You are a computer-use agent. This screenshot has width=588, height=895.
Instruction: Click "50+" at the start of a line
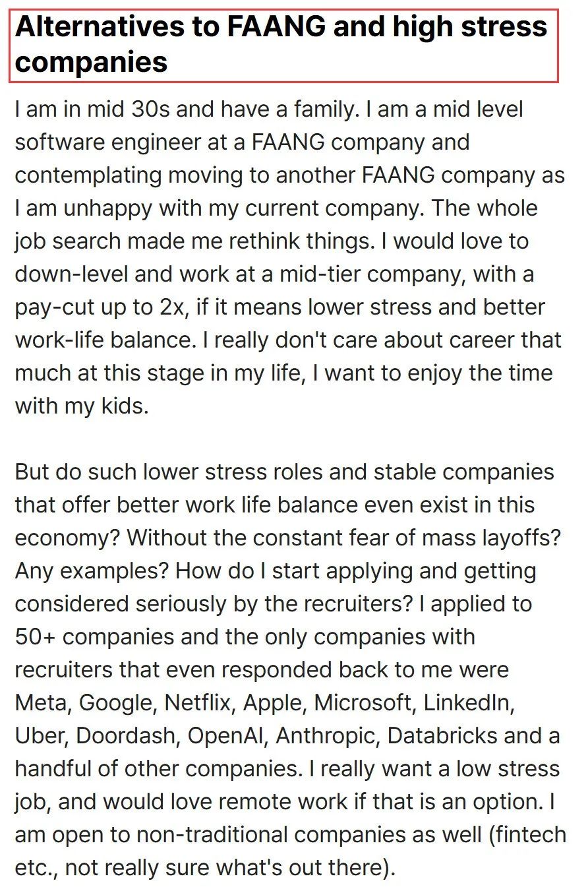tap(36, 636)
